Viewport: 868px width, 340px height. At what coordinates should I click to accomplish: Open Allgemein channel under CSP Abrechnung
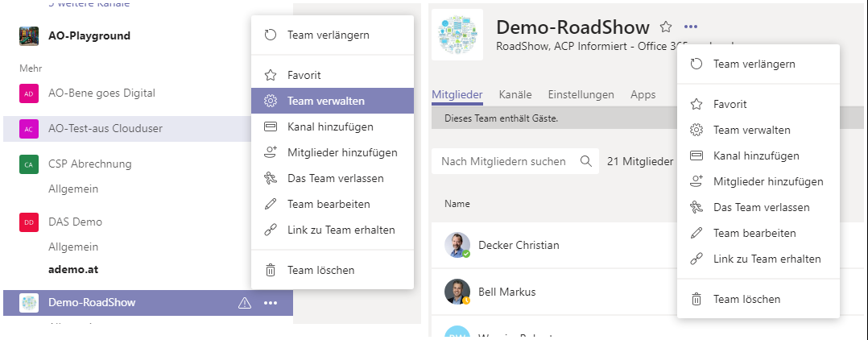73,189
